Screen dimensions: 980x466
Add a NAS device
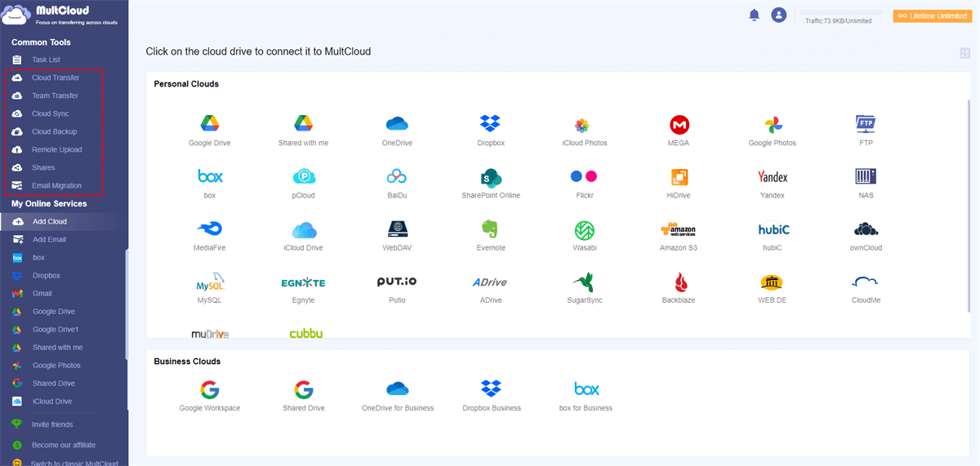click(866, 176)
